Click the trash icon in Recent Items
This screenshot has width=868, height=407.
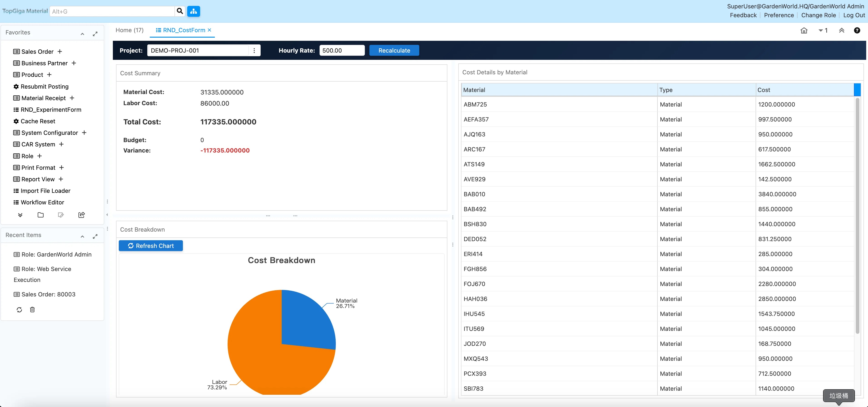coord(32,310)
